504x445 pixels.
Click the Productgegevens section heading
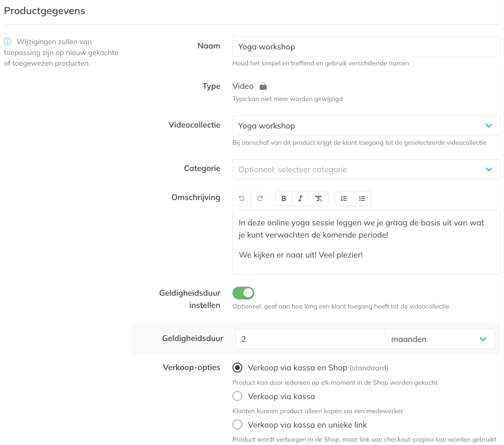[44, 11]
